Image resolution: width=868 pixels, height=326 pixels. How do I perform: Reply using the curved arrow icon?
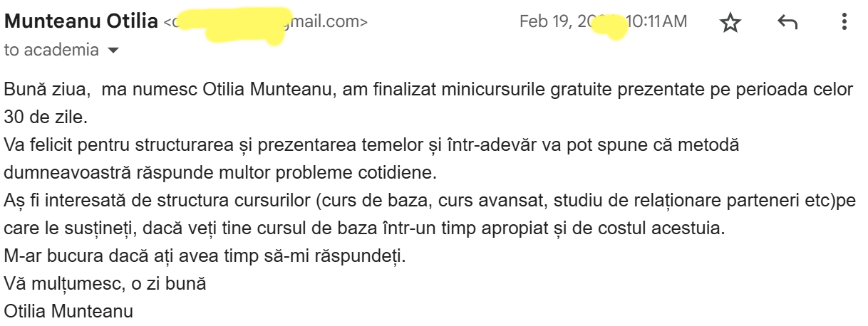click(x=787, y=23)
